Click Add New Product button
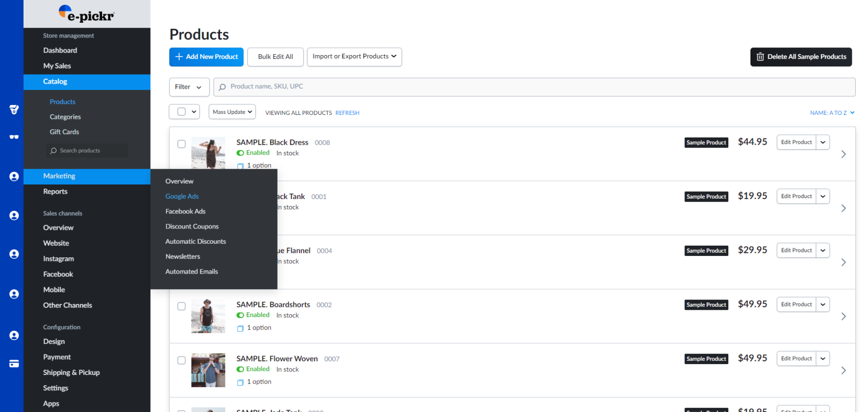The height and width of the screenshot is (412, 868). point(206,57)
